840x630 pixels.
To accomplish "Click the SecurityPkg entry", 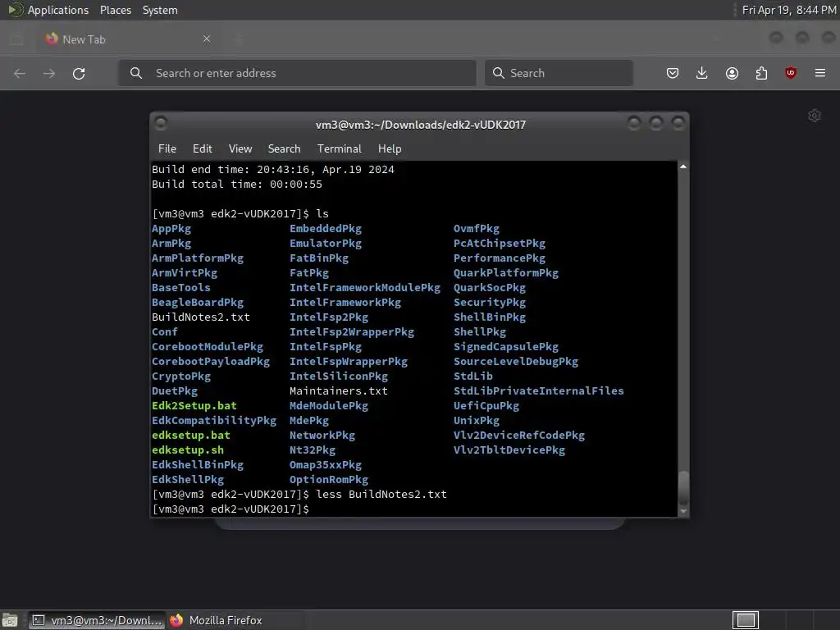I will pos(489,303).
